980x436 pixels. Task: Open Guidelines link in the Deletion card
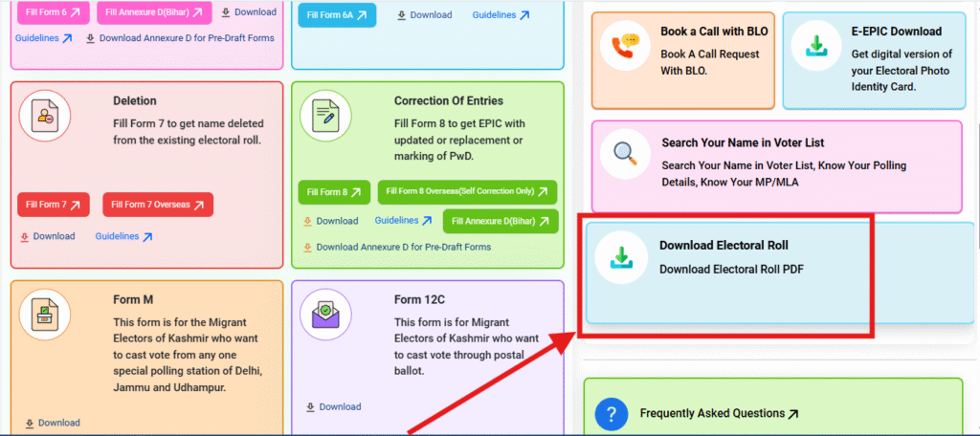[x=123, y=236]
